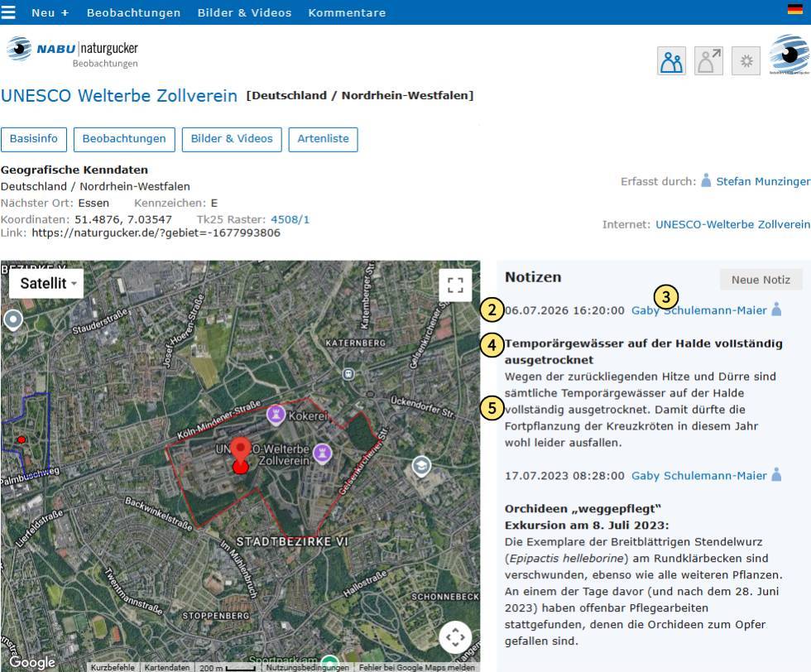Image resolution: width=811 pixels, height=672 pixels.
Task: Click person icon beside 2023 note author
Action: click(x=776, y=474)
